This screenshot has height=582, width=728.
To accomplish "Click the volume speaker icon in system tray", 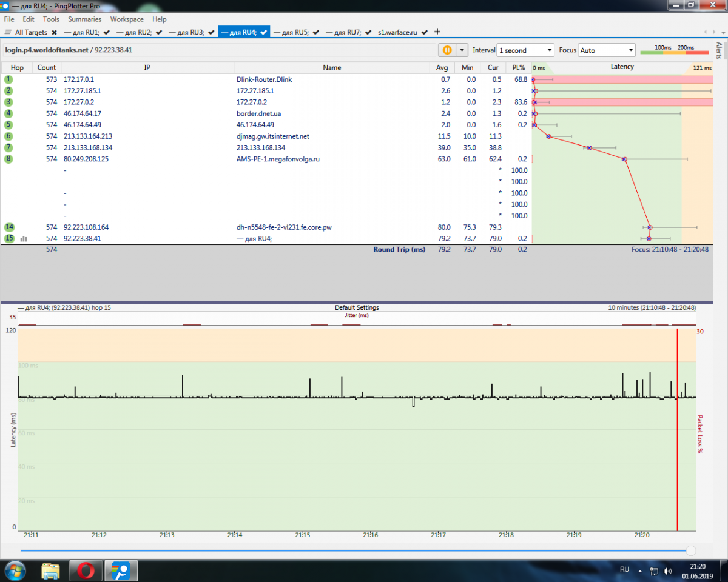I will point(668,570).
